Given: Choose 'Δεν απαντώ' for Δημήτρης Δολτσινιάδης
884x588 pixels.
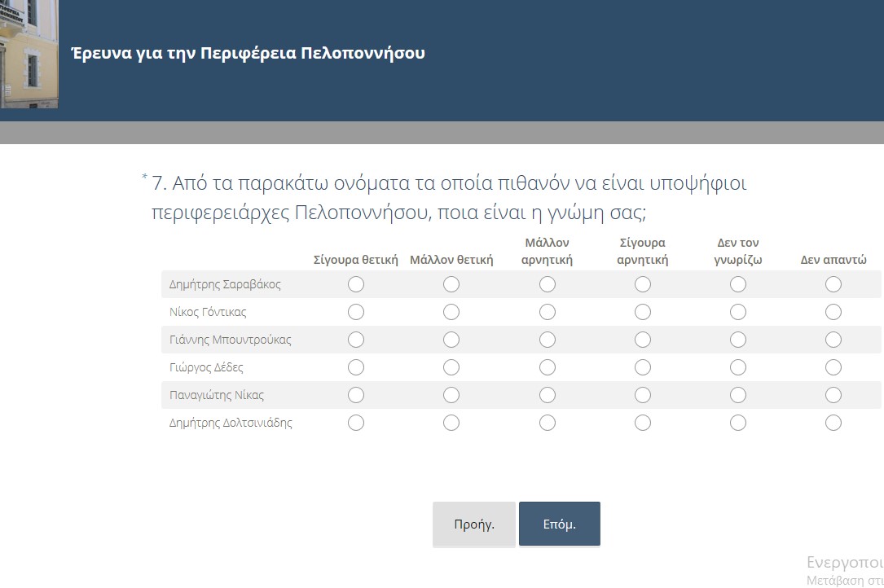Looking at the screenshot, I should [x=833, y=423].
